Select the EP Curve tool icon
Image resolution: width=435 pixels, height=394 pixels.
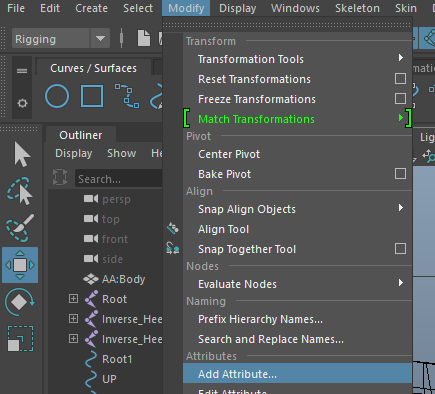127,96
